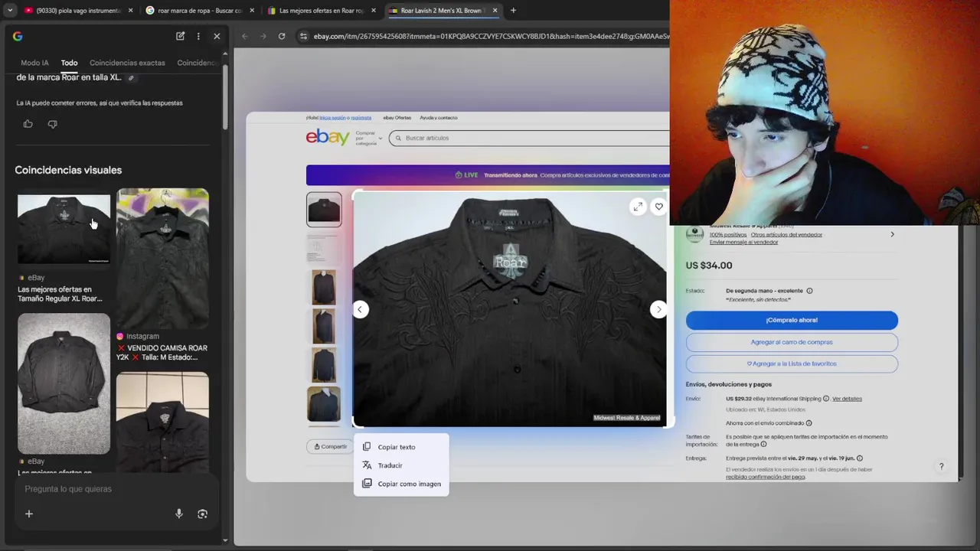Switch to 'Coincidencias exactas' tab
Viewport: 980px width, 551px height.
tap(127, 63)
